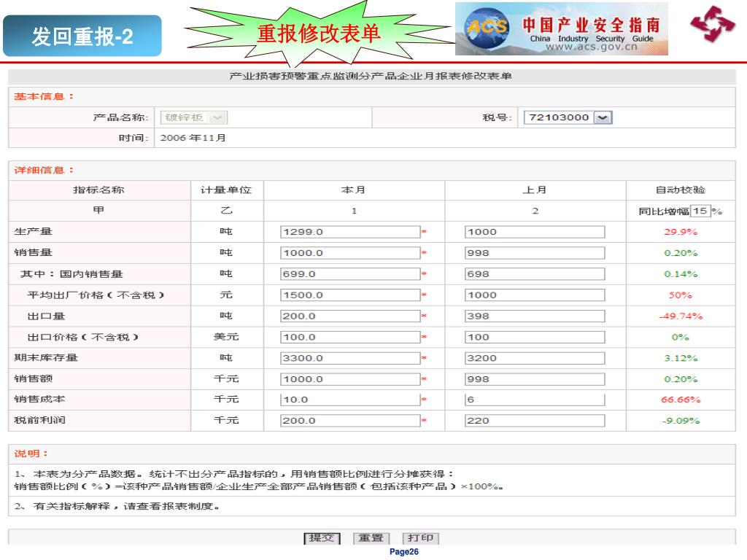Click the 销售额 current month field 1000.0

pos(350,379)
